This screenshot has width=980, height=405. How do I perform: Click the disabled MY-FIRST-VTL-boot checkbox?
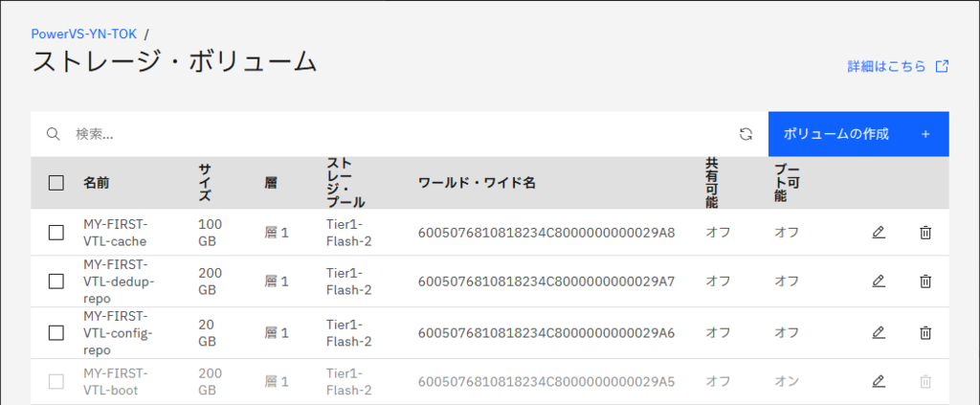56,381
